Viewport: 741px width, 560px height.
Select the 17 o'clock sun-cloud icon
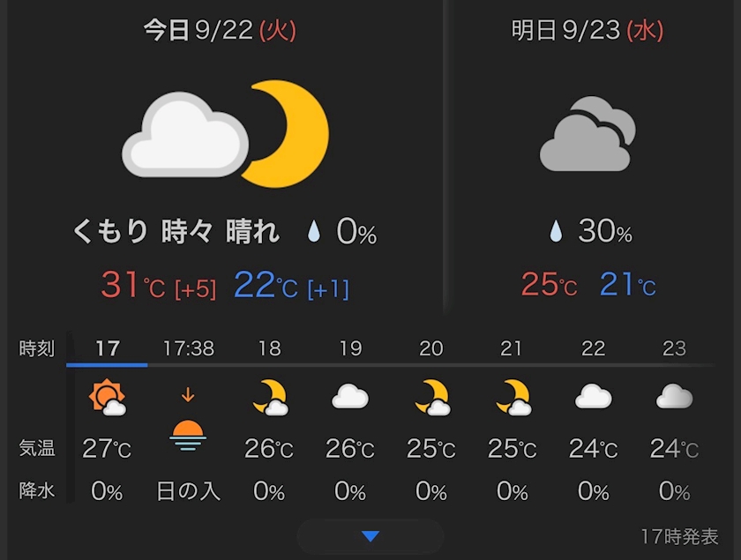[x=108, y=398]
